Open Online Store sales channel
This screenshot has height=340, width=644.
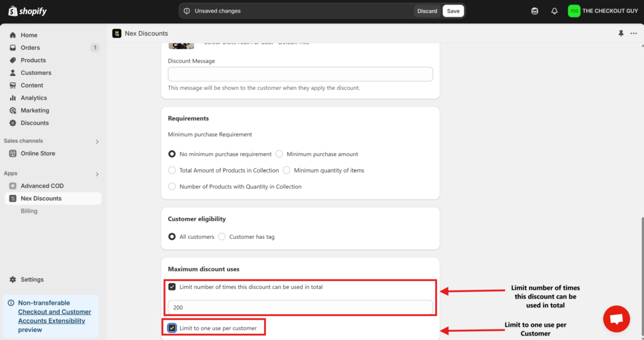click(x=38, y=153)
